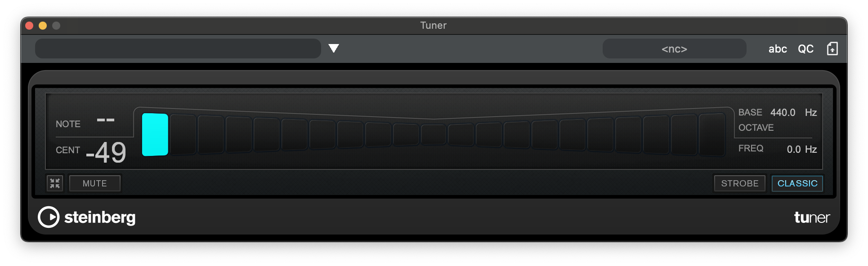
Task: Click the shrink view icon beside Mute
Action: pos(55,183)
